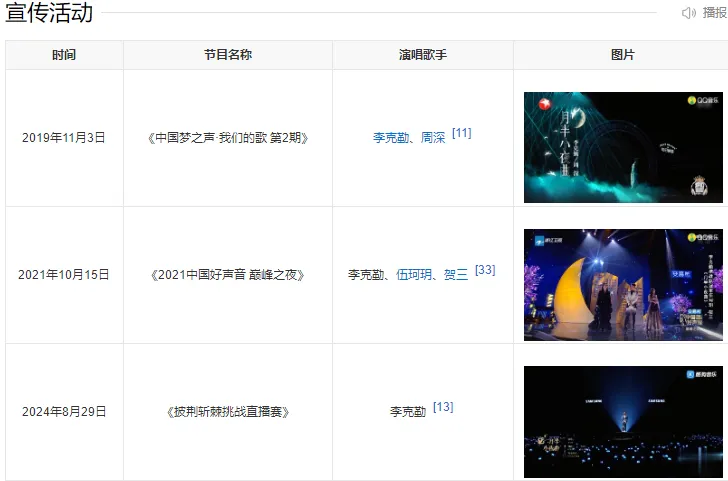This screenshot has width=728, height=481.
Task: Click the speaker icon next to 播报
Action: pyautogui.click(x=689, y=13)
